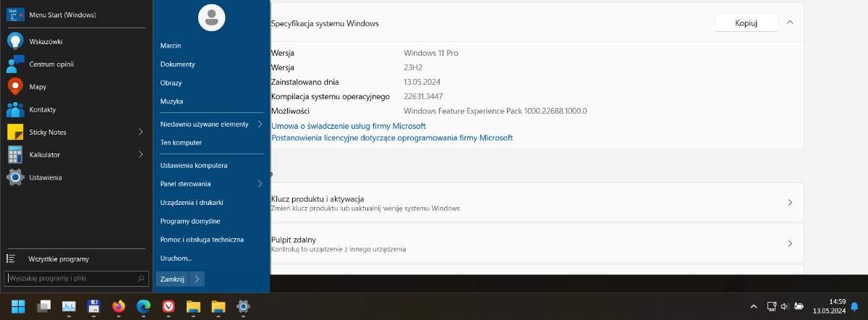Expand Sticky Notes jump list arrow
Screen dimensions: 868x320
click(x=141, y=132)
